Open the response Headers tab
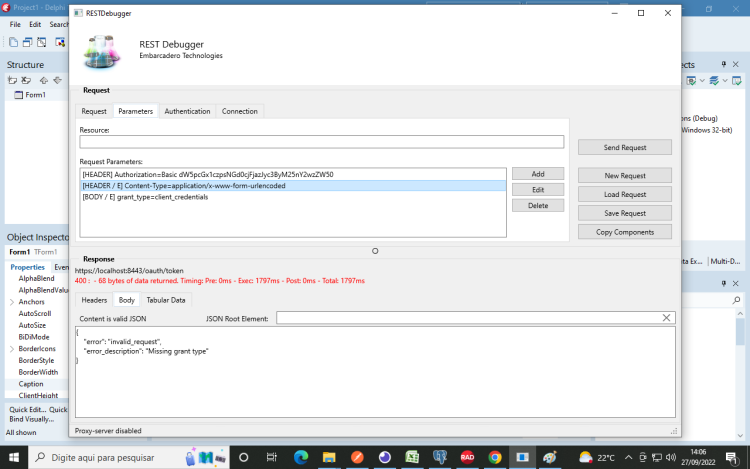 (94, 300)
